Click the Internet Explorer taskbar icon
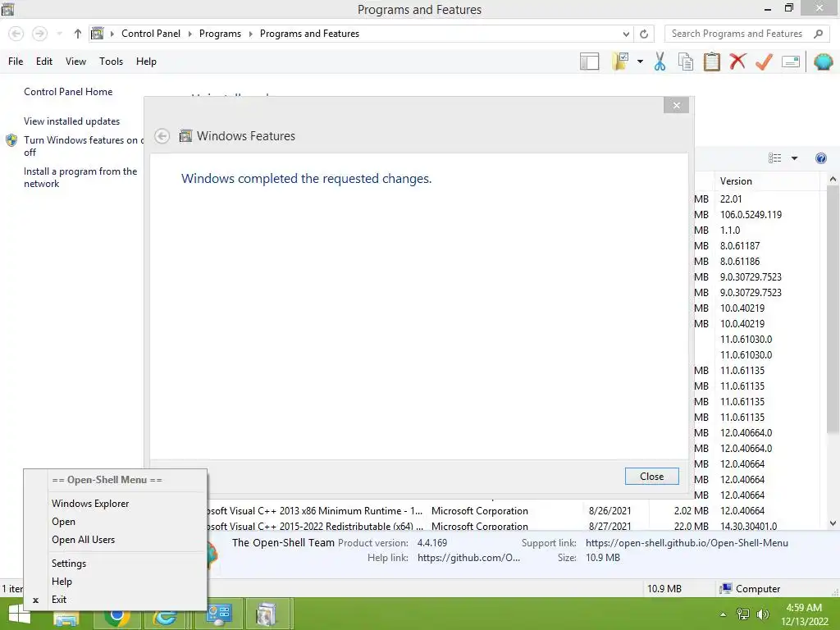The height and width of the screenshot is (630, 840). click(165, 619)
